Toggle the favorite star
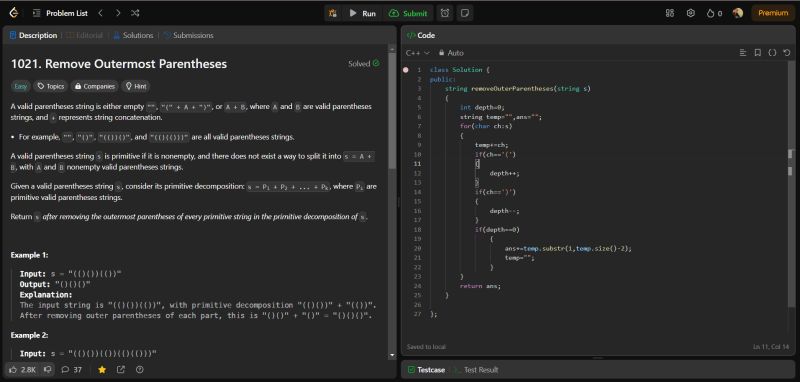The width and height of the screenshot is (800, 382). pos(102,370)
